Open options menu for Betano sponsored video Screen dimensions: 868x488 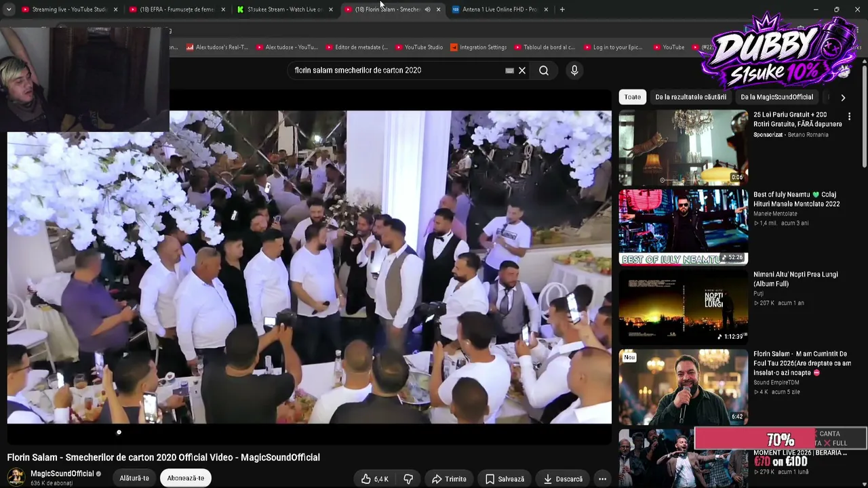(849, 117)
